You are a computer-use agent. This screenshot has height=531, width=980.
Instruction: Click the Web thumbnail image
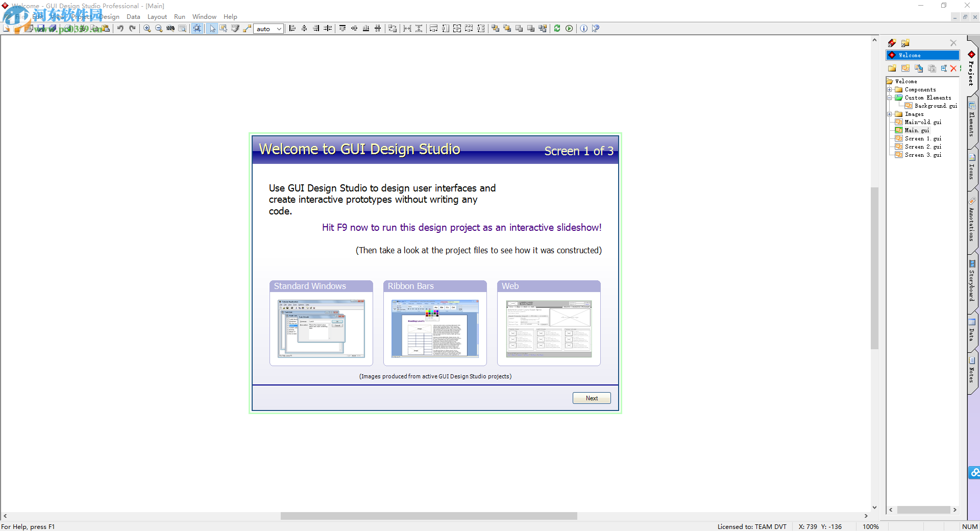coord(549,329)
